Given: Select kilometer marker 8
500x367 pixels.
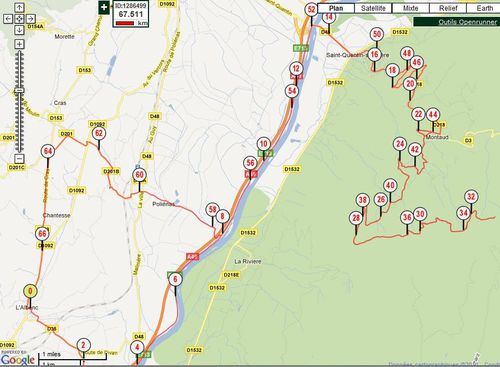Looking at the screenshot, I should click(x=222, y=217).
